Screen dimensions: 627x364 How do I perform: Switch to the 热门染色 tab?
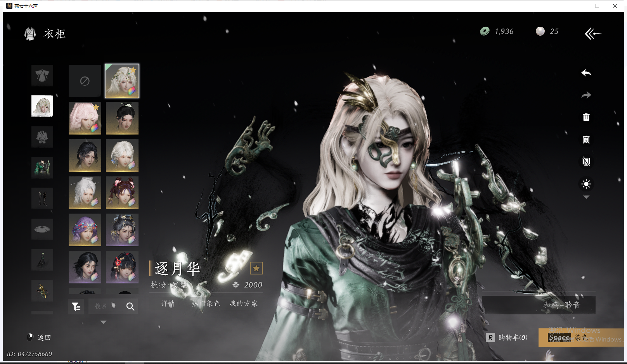point(206,304)
